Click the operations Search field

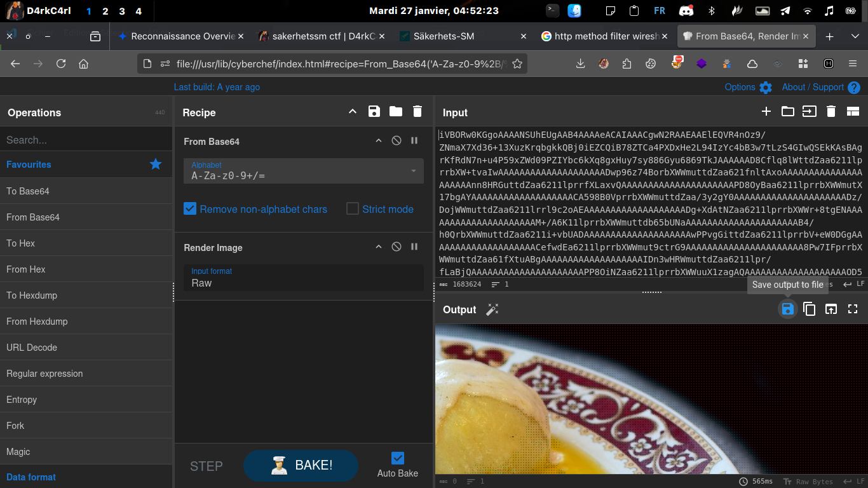(87, 139)
